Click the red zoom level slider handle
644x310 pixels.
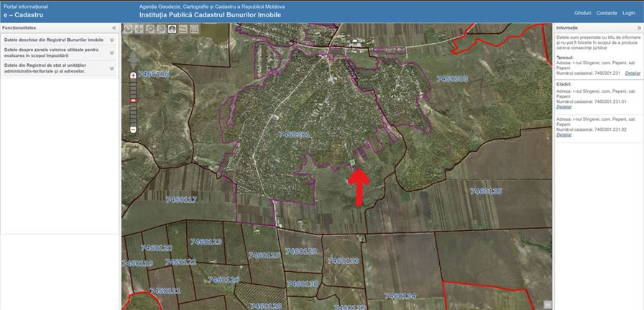[133, 101]
